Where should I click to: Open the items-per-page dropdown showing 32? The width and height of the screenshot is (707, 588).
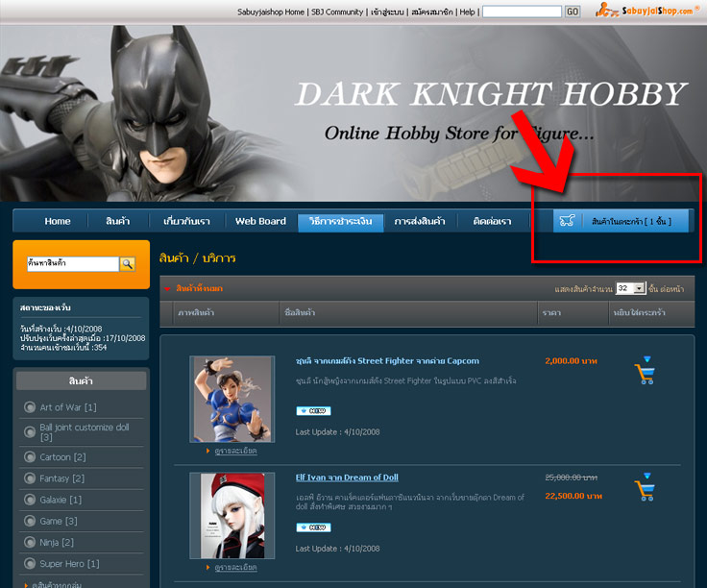[x=631, y=288]
